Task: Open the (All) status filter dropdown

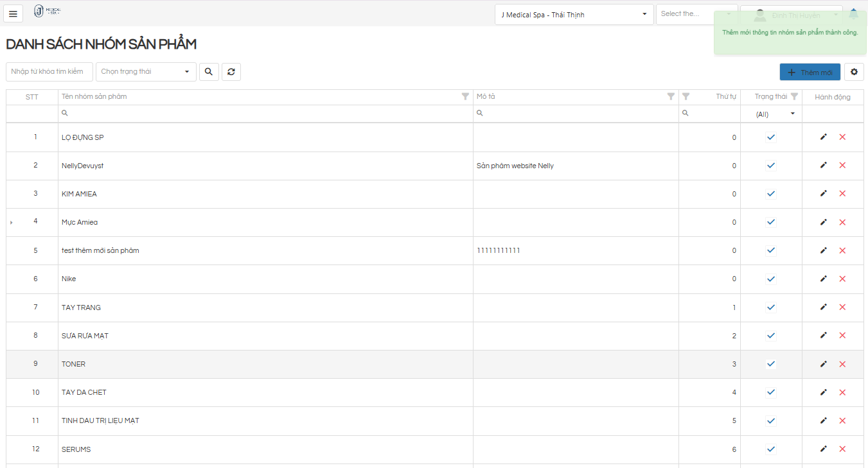Action: tap(775, 114)
